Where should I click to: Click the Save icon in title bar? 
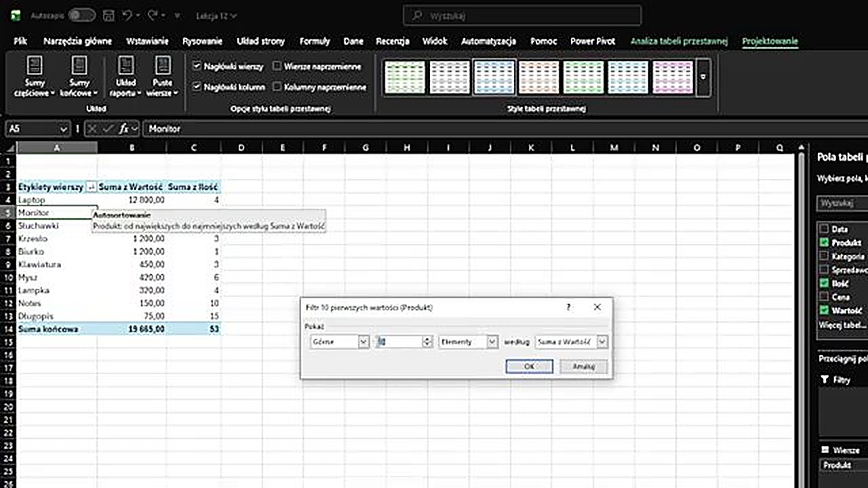(108, 15)
